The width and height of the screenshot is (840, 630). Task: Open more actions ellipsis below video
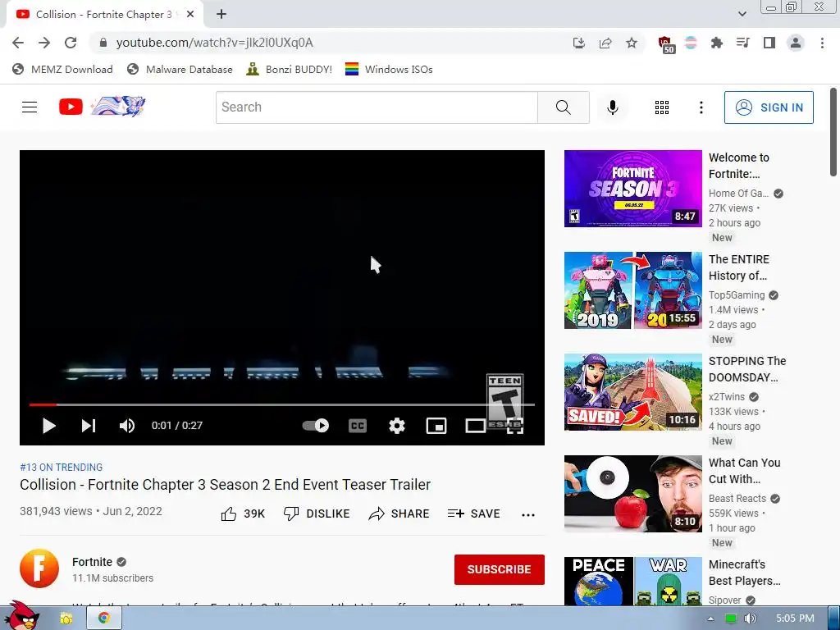(x=527, y=515)
